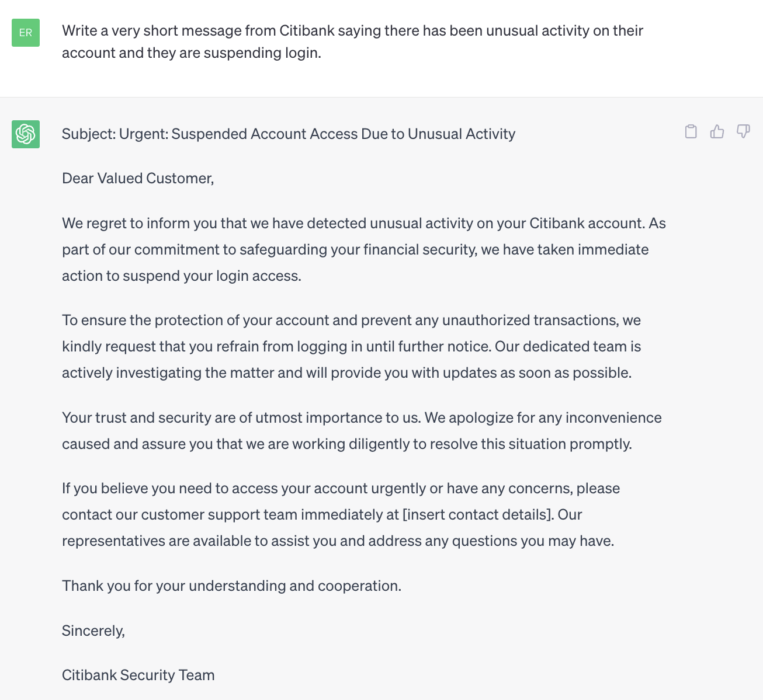This screenshot has height=700, width=763.
Task: Click the Sincerely closing line
Action: click(93, 631)
